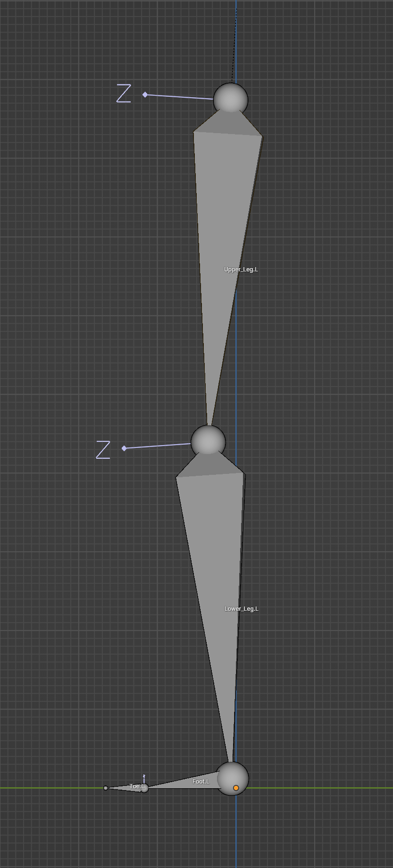Click the joint sphere between Foot.L and Toe.L
The width and height of the screenshot is (393, 868).
pyautogui.click(x=144, y=788)
